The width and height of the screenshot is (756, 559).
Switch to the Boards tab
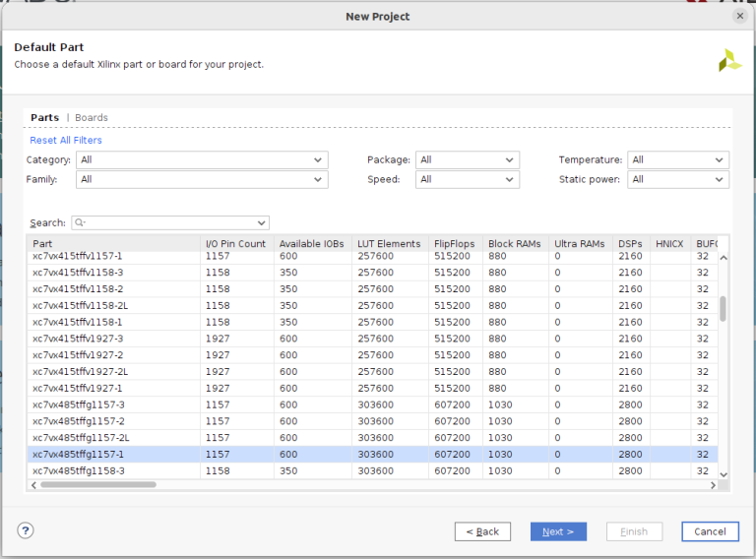pos(92,118)
